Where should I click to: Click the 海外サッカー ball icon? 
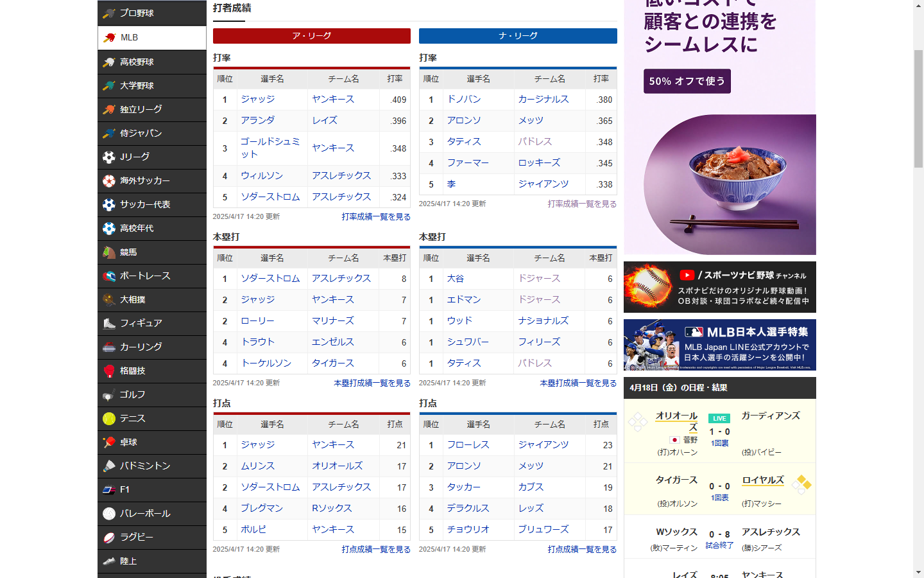(x=109, y=180)
